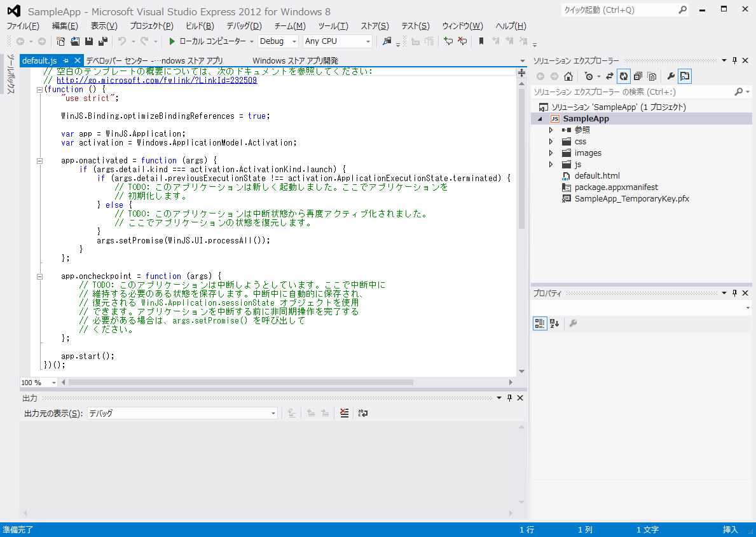
Task: Switch to the Windows ストア アプリ開発 tab
Action: (295, 61)
